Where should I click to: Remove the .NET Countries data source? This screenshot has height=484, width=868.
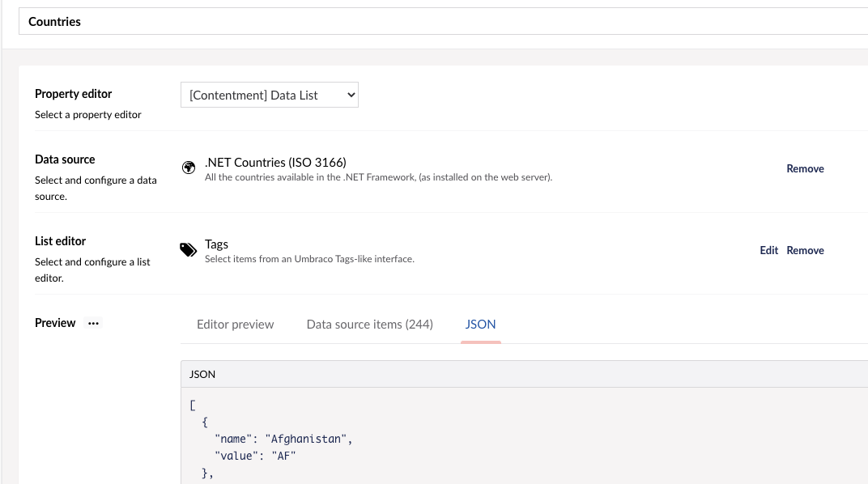[805, 168]
